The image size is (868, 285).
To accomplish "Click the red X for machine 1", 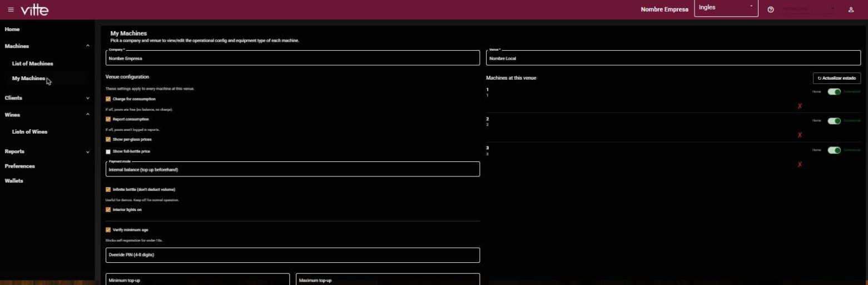I will pos(800,106).
